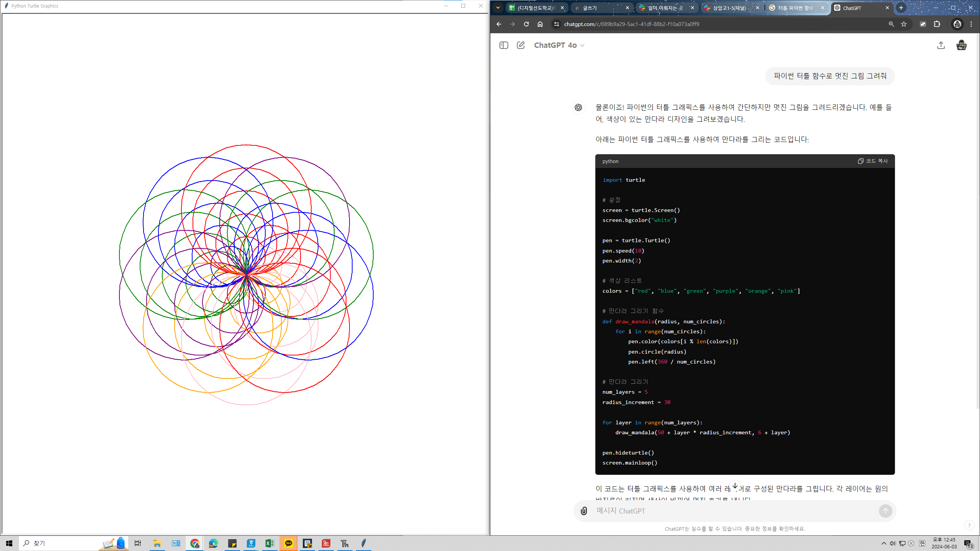Screen dimensions: 980x551
Task: Open the ChatGPT 4o model dropdown
Action: tap(559, 45)
